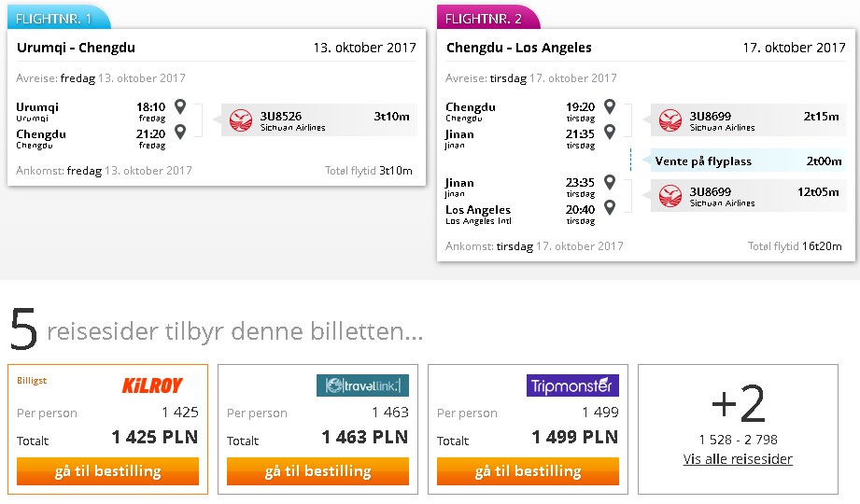Click the Jinan 23:35 departure pin icon

coord(610,181)
